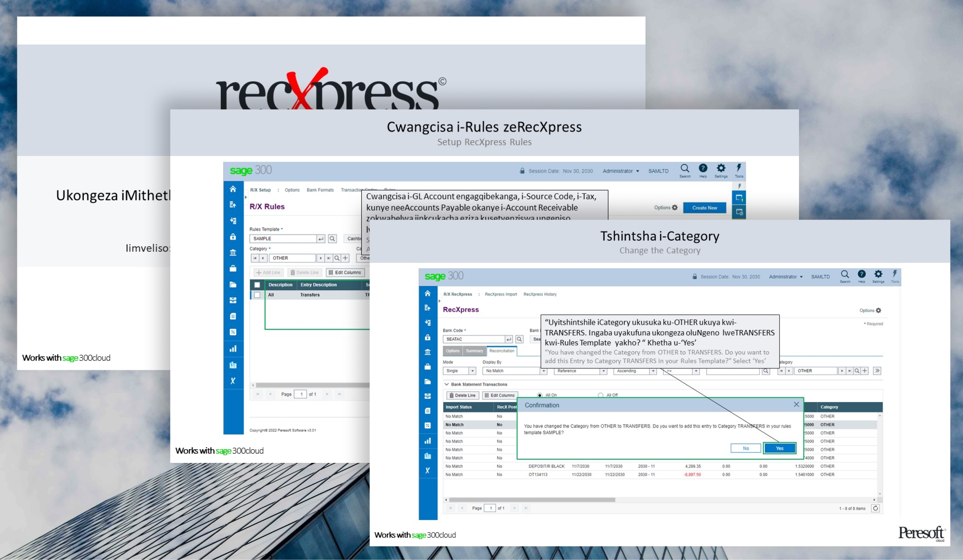Click Home icon in RecXpress window sidebar
Screen dimensions: 963x560
428,293
